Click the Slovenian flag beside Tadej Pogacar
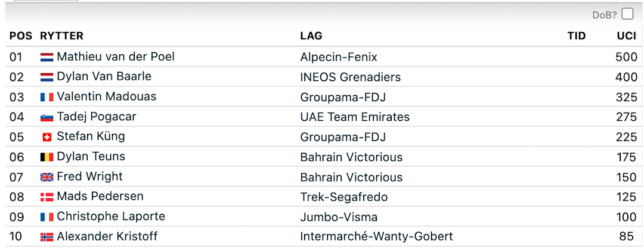The image size is (644, 250). click(47, 117)
